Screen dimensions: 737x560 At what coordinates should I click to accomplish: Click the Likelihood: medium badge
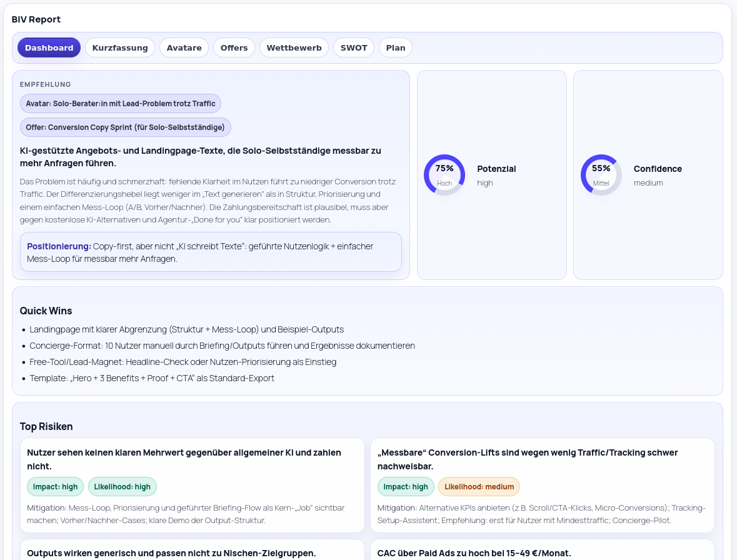(479, 486)
